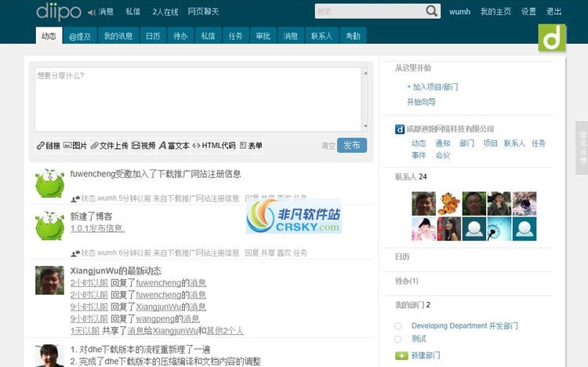Click the wumh username in header
This screenshot has width=588, height=367.
coord(459,12)
